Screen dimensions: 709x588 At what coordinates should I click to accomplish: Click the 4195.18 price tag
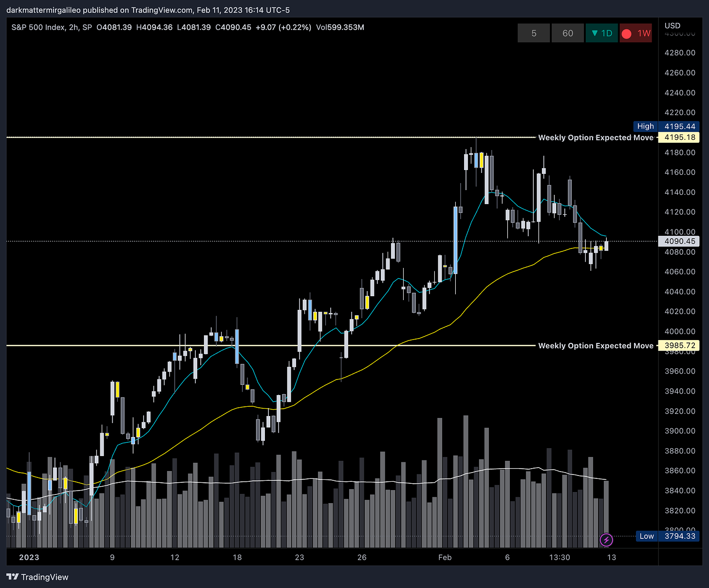click(679, 137)
